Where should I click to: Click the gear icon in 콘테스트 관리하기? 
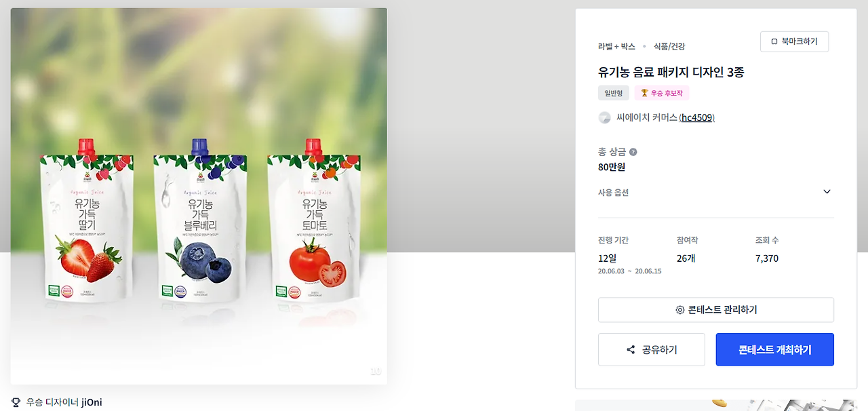coord(679,310)
